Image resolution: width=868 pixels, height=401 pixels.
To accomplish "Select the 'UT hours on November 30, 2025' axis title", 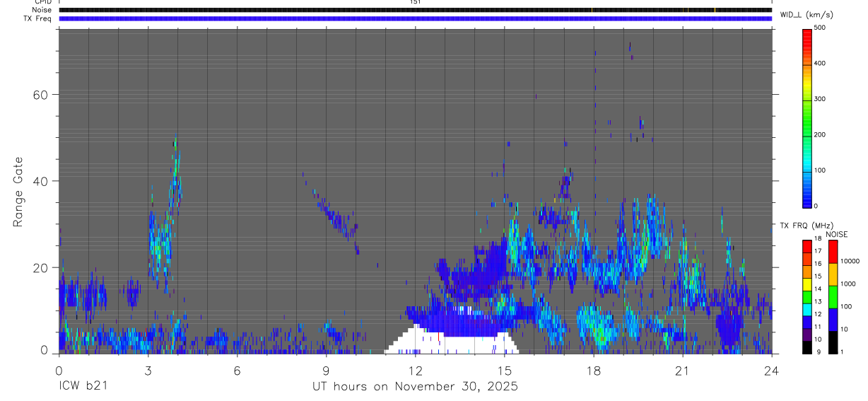I will [x=415, y=387].
